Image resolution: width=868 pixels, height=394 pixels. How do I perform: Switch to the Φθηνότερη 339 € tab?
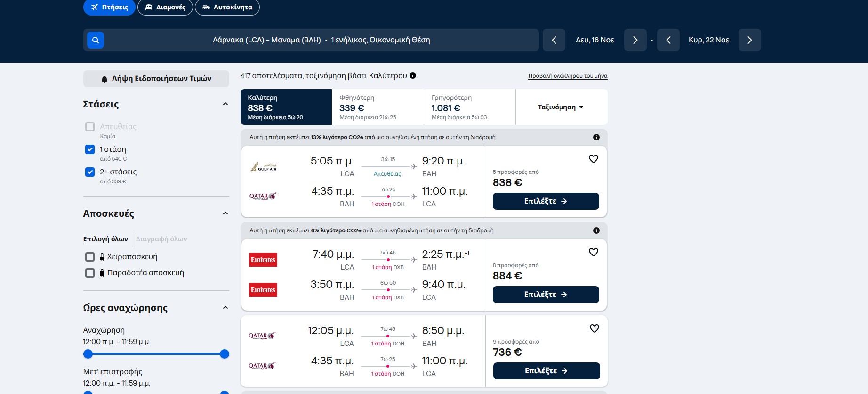[378, 107]
